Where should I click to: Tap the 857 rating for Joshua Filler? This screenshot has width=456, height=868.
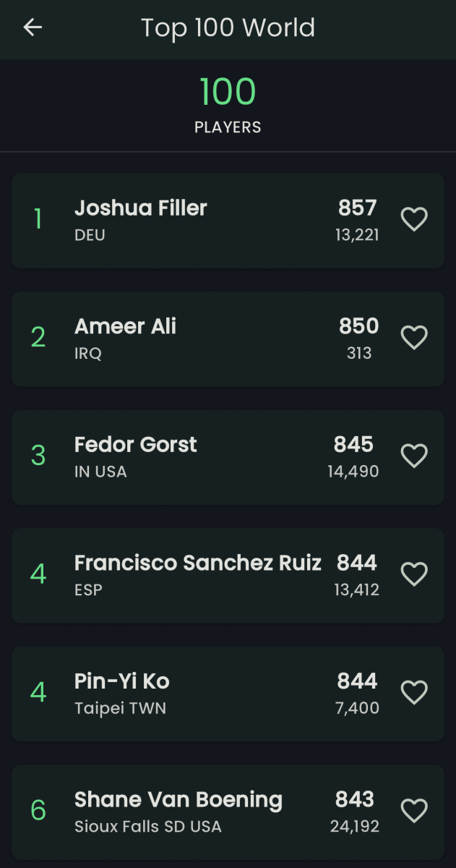pos(358,208)
